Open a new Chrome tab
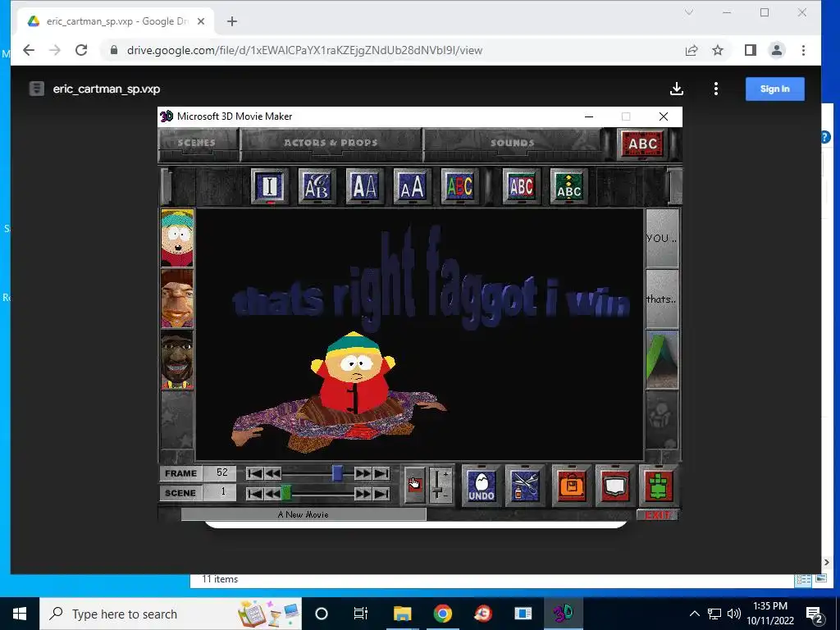840x630 pixels. pos(231,21)
